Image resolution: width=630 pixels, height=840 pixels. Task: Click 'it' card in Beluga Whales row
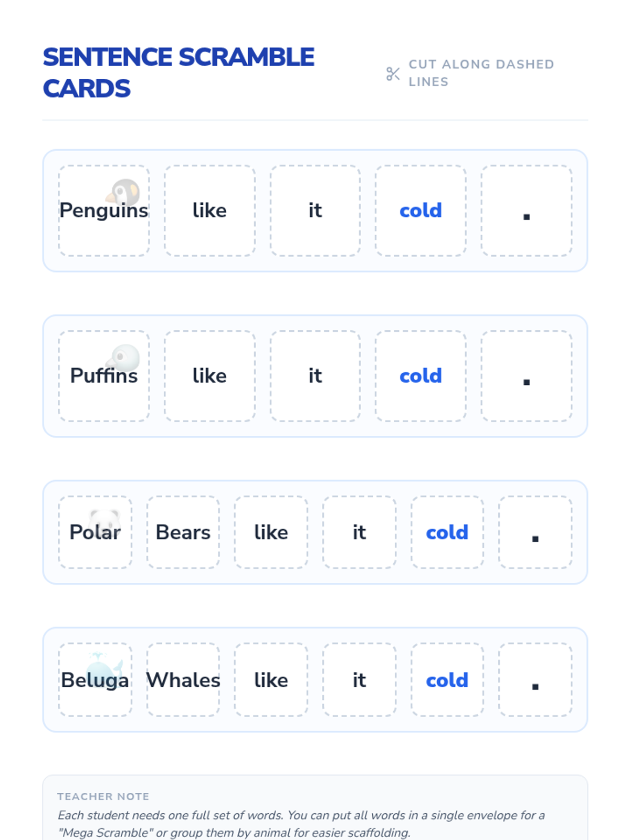click(x=359, y=680)
